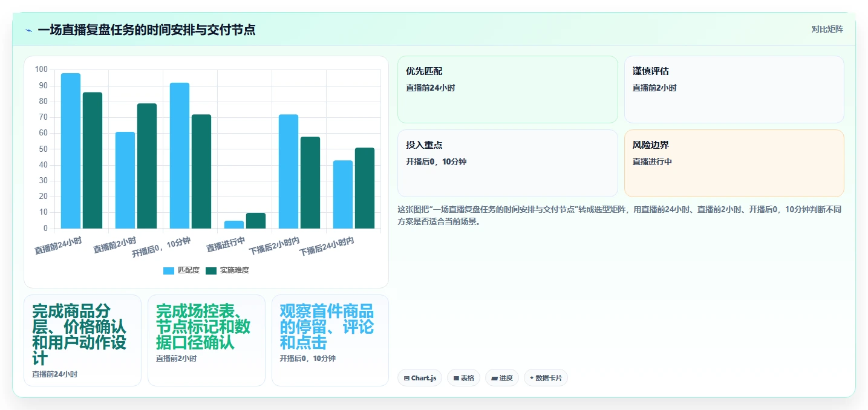The image size is (868, 410).
Task: Click the green bar for 直播前2小时
Action: pos(147,166)
